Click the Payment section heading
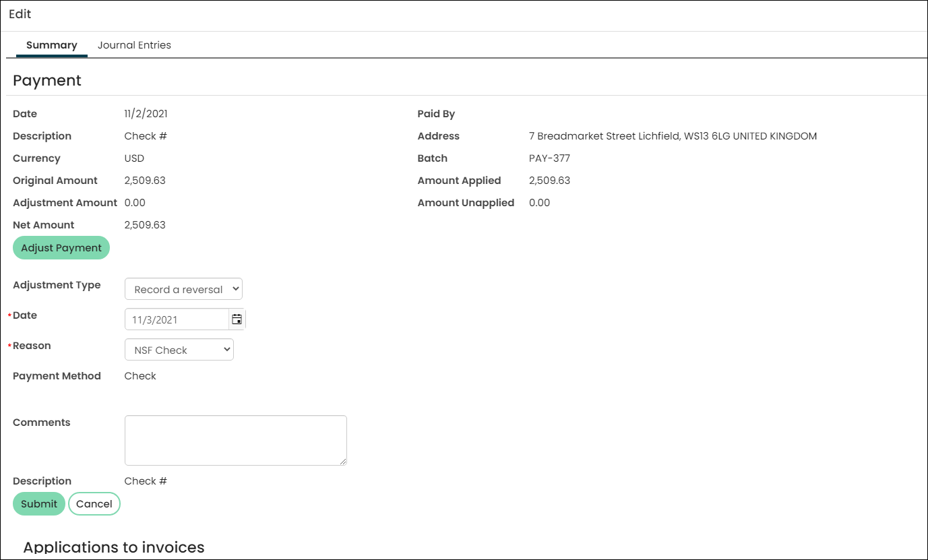The width and height of the screenshot is (928, 560). (x=47, y=80)
